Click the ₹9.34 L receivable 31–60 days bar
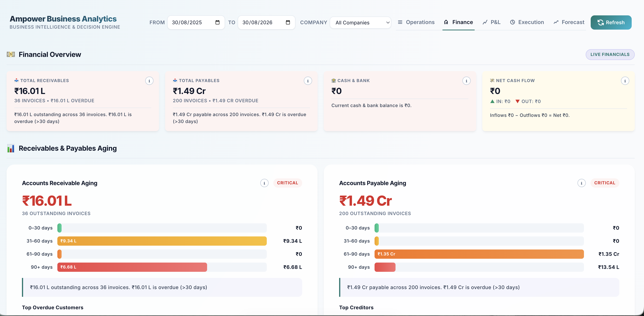644x316 pixels. coord(162,241)
